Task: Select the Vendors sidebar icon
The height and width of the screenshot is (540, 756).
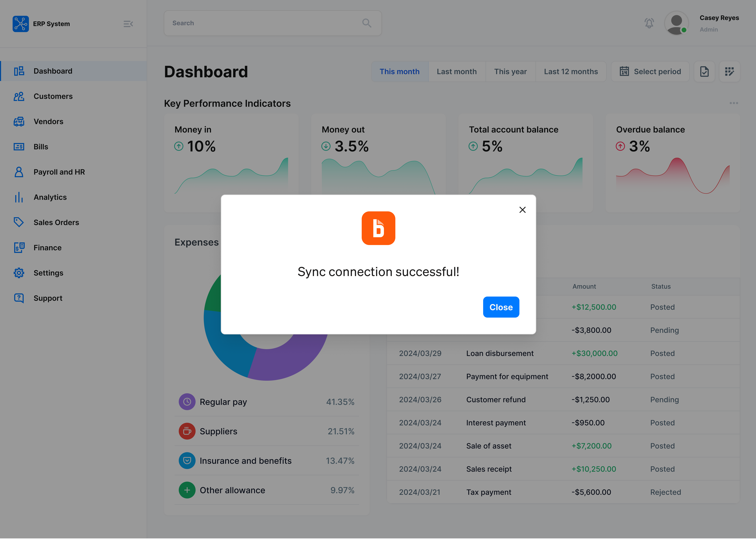Action: pos(19,121)
